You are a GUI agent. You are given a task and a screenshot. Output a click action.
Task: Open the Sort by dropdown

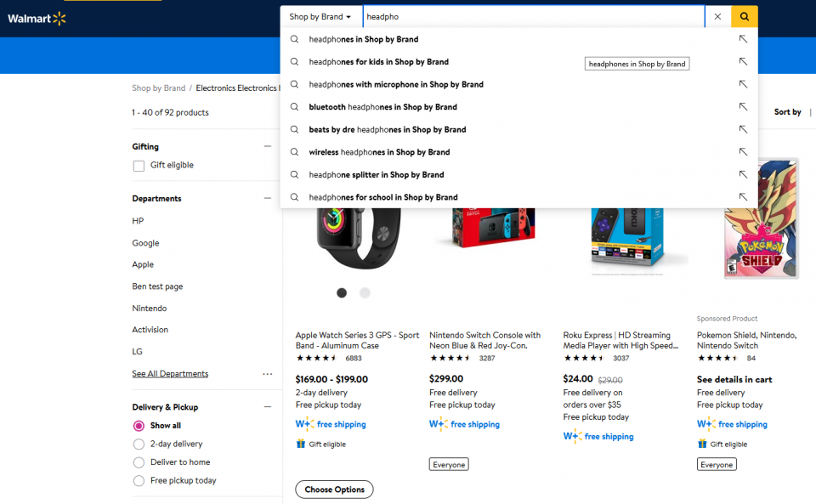787,112
